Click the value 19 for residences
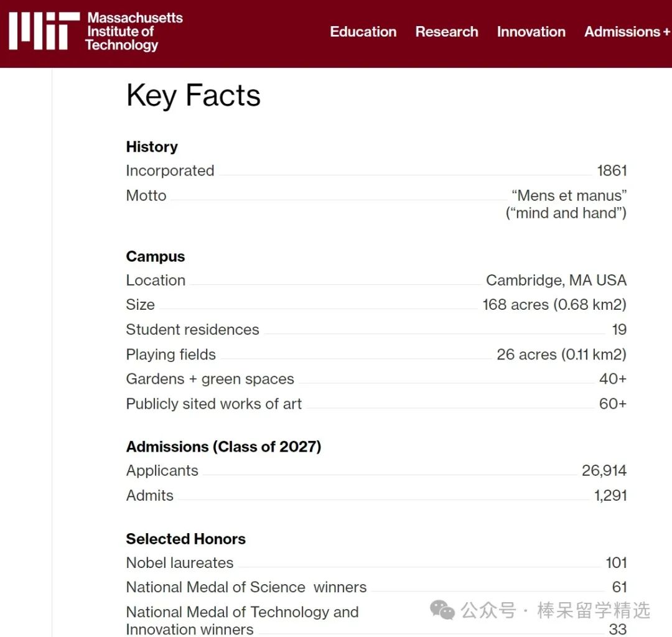Screen dimensions: 672x637 point(619,330)
